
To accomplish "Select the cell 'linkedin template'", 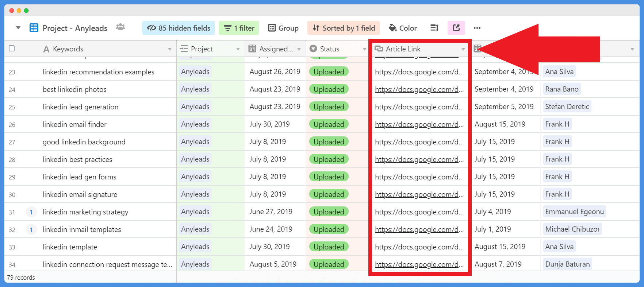I will 70,247.
